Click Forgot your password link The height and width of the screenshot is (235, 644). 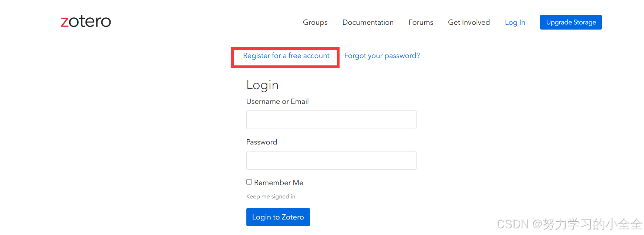tap(382, 56)
